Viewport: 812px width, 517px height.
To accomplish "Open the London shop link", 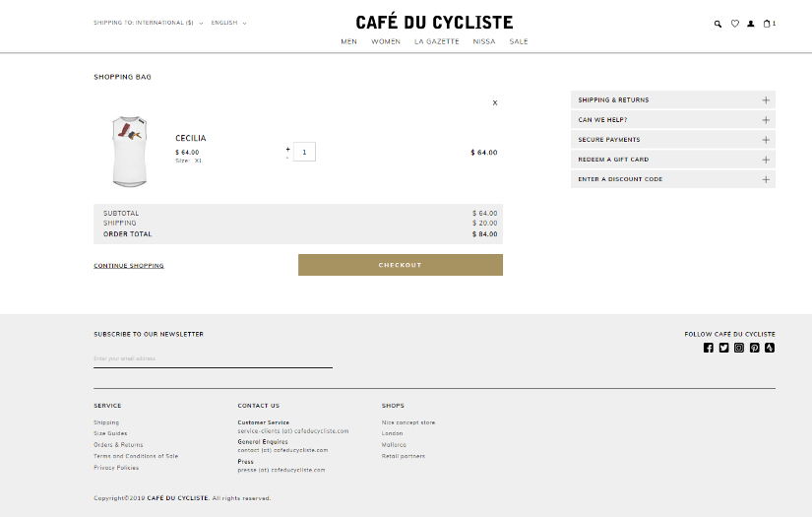I will point(392,433).
